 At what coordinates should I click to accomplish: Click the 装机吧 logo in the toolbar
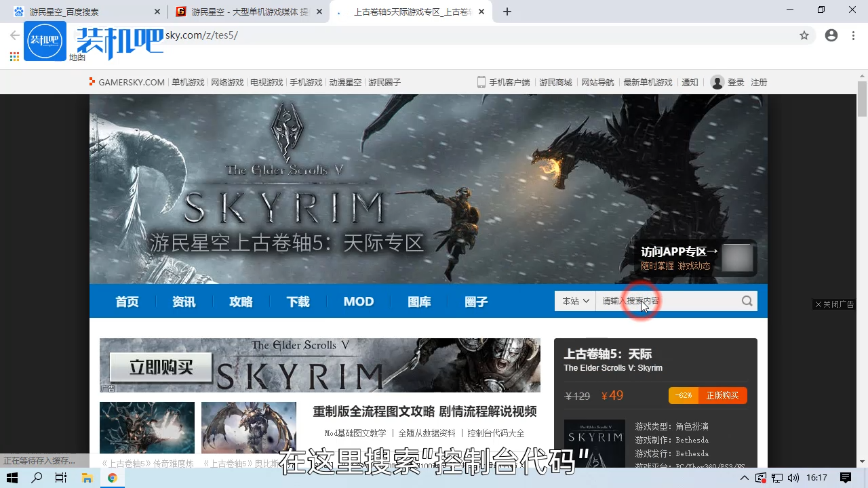click(x=45, y=41)
